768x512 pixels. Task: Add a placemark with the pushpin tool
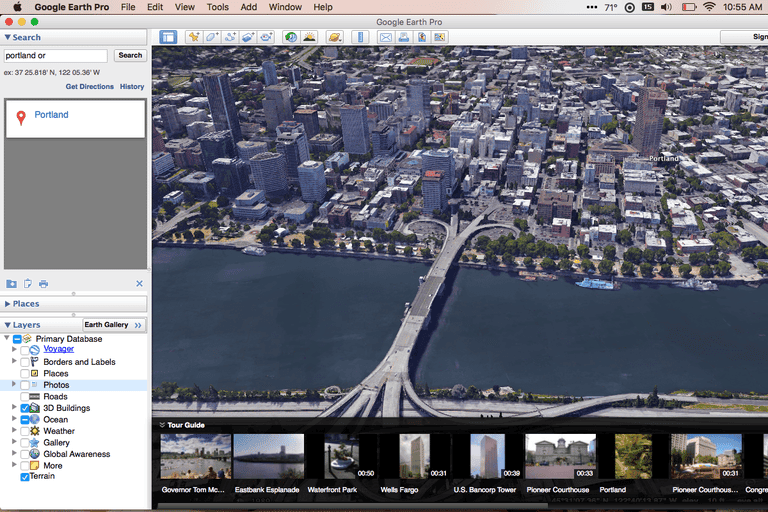[x=194, y=37]
